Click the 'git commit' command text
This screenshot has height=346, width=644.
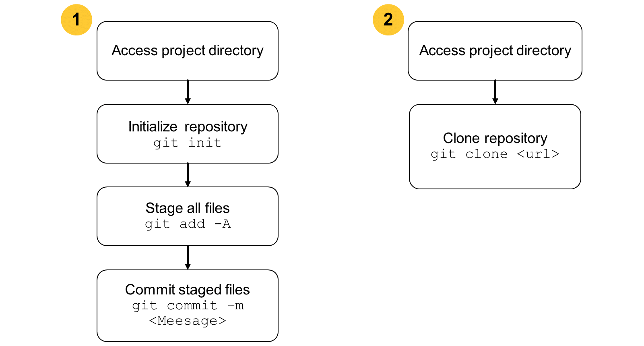(175, 305)
